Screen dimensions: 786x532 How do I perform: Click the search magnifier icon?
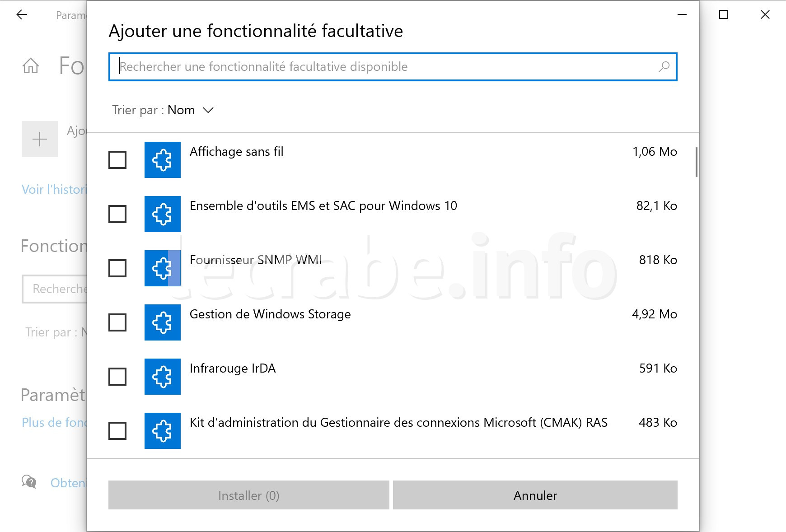pyautogui.click(x=664, y=67)
